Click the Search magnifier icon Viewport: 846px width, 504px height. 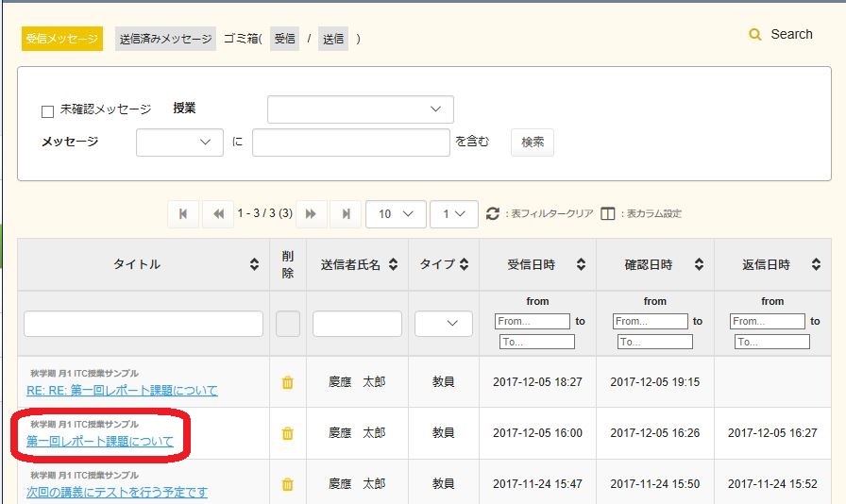coord(754,35)
